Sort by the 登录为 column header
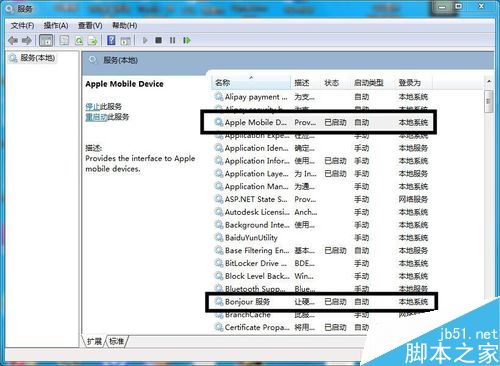The image size is (500, 366). coord(413,83)
